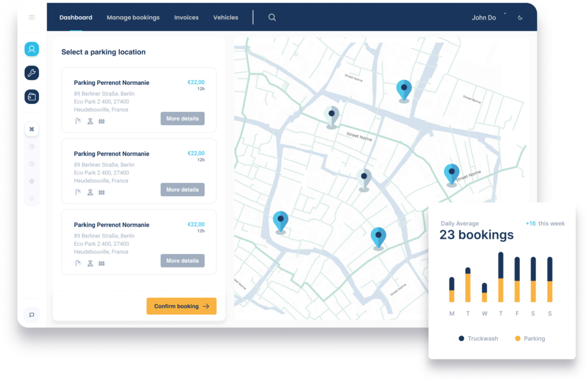
Task: Click the Confirm booking button
Action: click(181, 306)
